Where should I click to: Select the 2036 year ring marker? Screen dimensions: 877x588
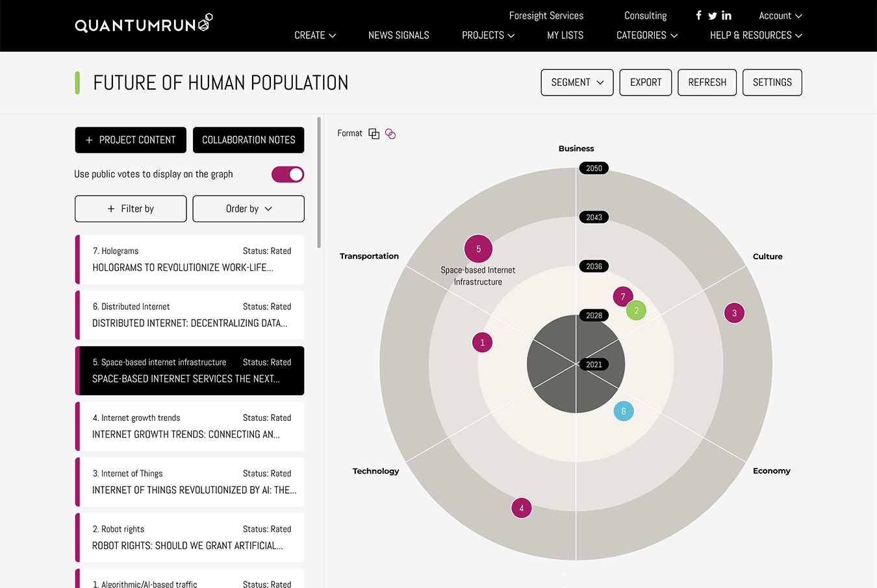point(594,266)
